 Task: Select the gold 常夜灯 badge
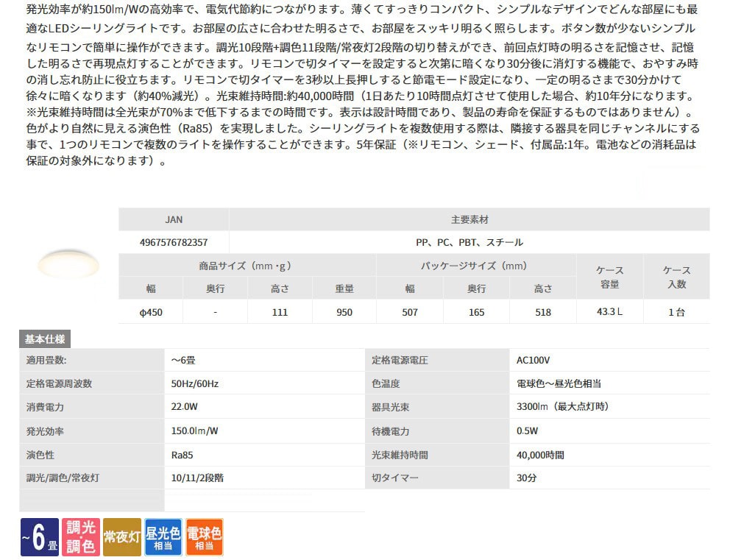coord(121,537)
